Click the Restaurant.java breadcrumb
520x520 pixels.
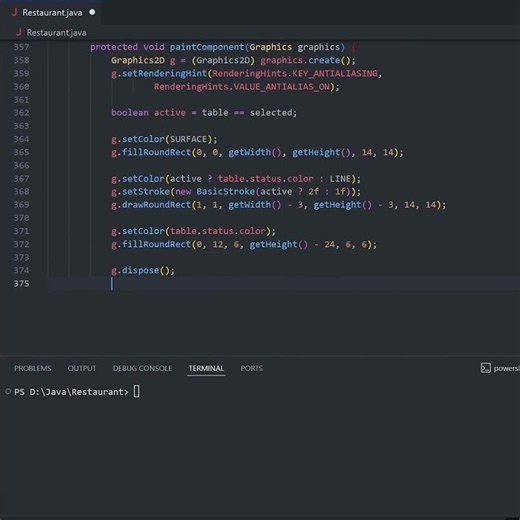[x=56, y=33]
